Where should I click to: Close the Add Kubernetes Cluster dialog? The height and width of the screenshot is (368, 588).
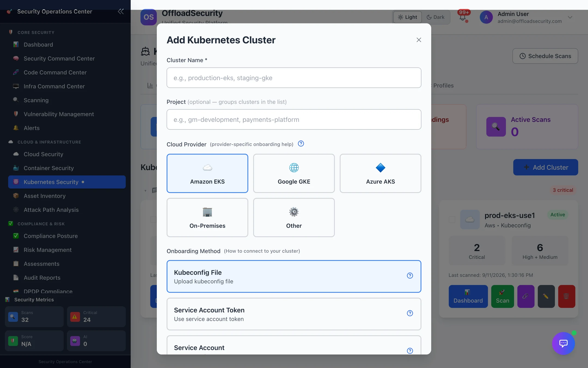point(419,40)
